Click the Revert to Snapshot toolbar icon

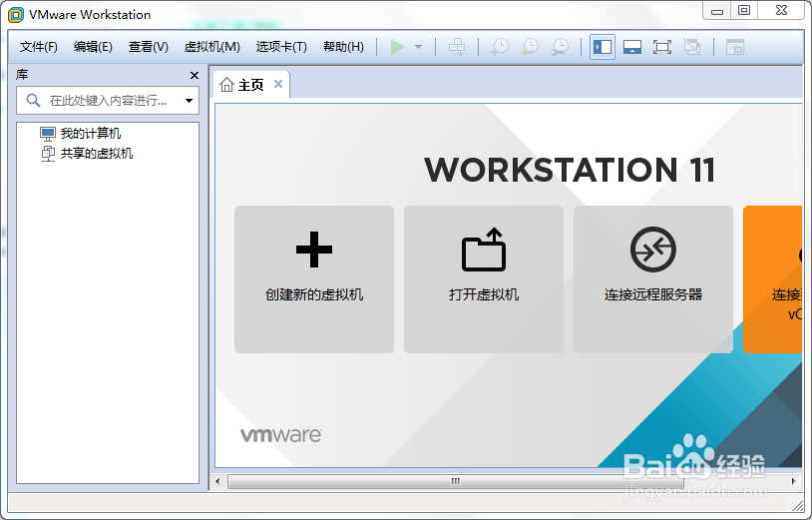click(x=530, y=47)
